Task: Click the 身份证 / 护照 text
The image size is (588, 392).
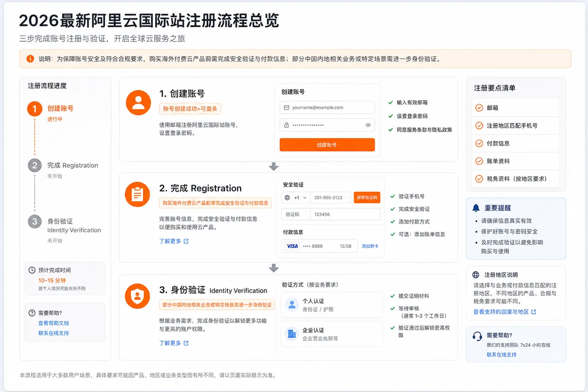Action: 318,309
